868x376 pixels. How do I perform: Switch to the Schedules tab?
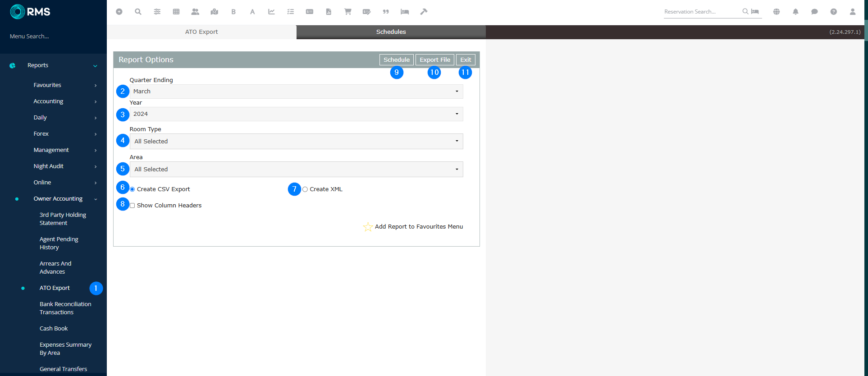tap(391, 32)
